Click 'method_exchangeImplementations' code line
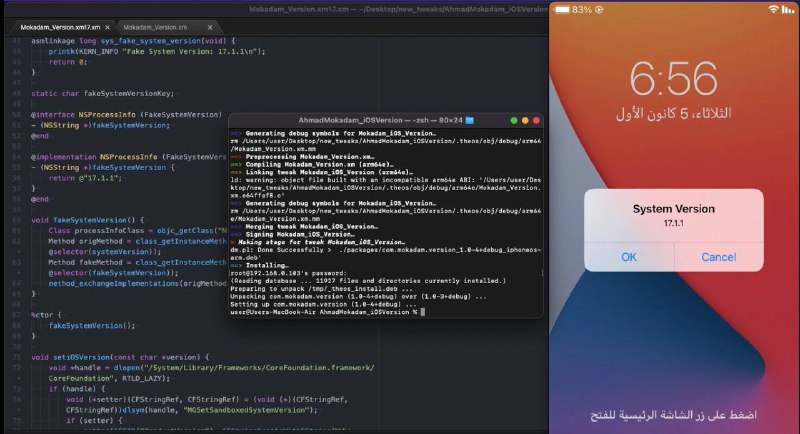Image resolution: width=800 pixels, height=434 pixels. click(137, 284)
